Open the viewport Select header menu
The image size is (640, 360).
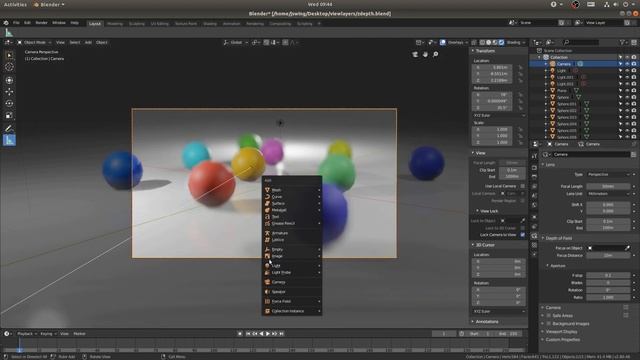[x=75, y=42]
